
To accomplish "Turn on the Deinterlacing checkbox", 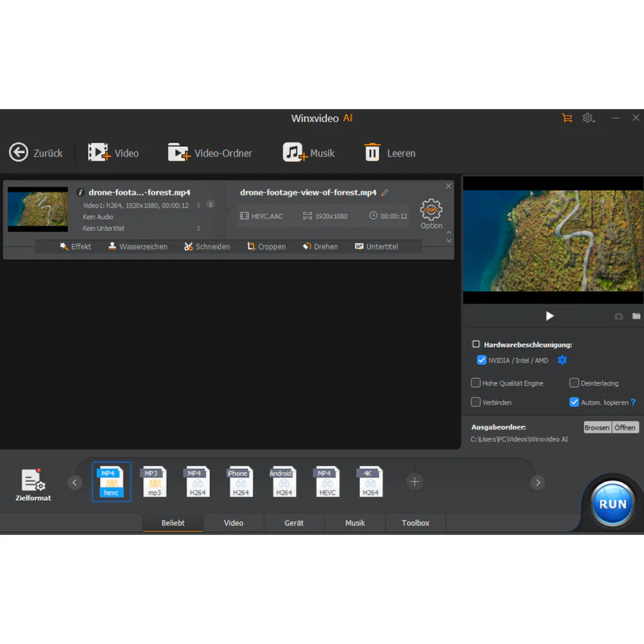I will [x=574, y=383].
